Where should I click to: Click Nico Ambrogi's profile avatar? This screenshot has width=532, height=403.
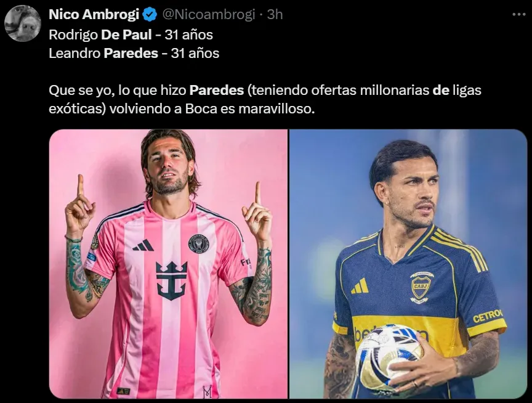23,23
